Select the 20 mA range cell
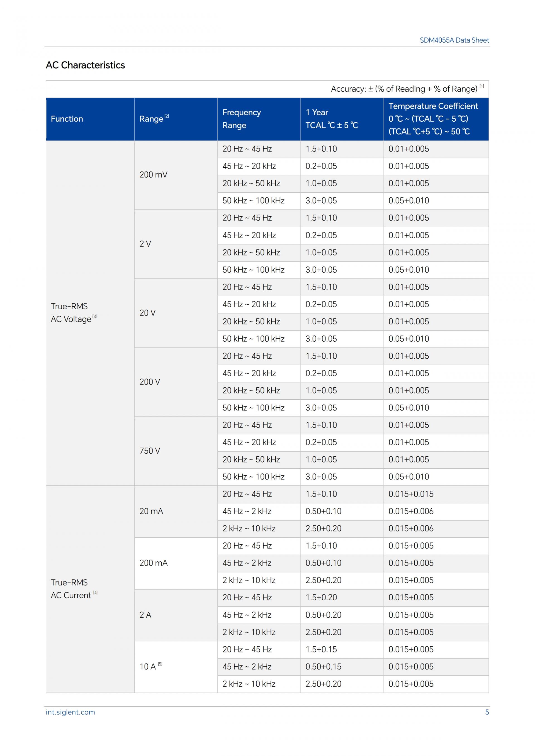The width and height of the screenshot is (535, 756). [x=151, y=511]
